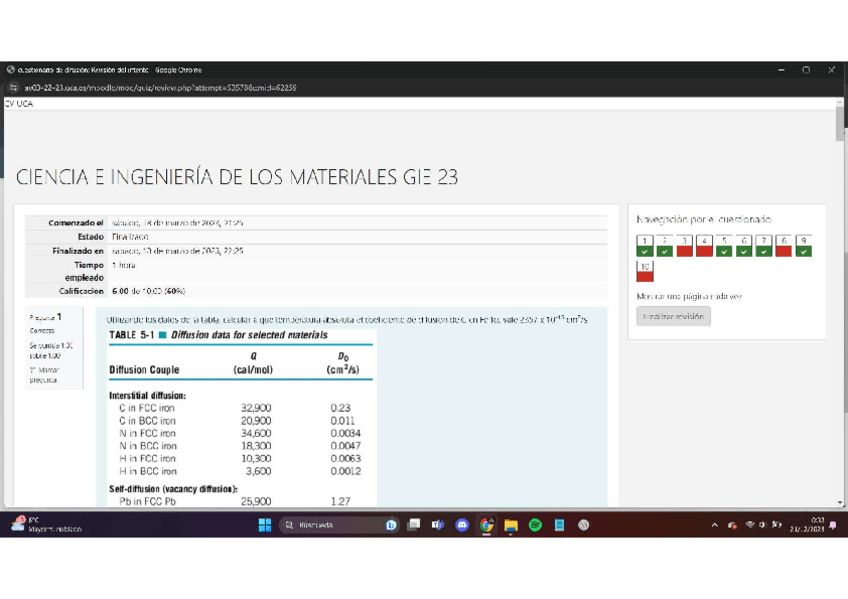This screenshot has height=599, width=848.
Task: Click the site information icon in address bar
Action: [14, 88]
